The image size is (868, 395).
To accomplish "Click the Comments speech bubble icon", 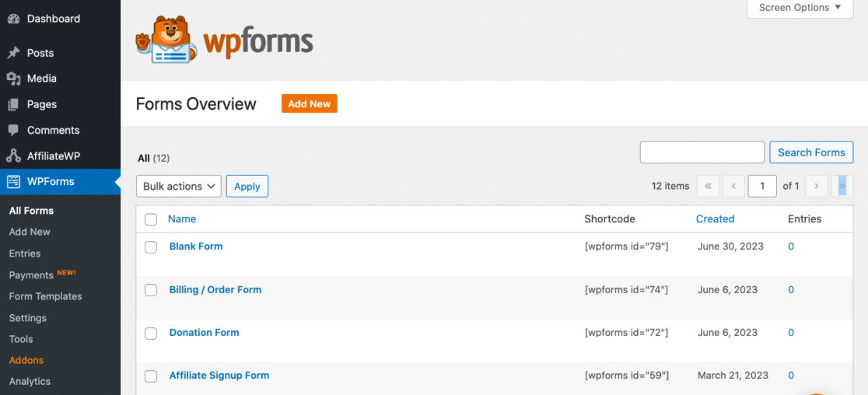I will (13, 130).
